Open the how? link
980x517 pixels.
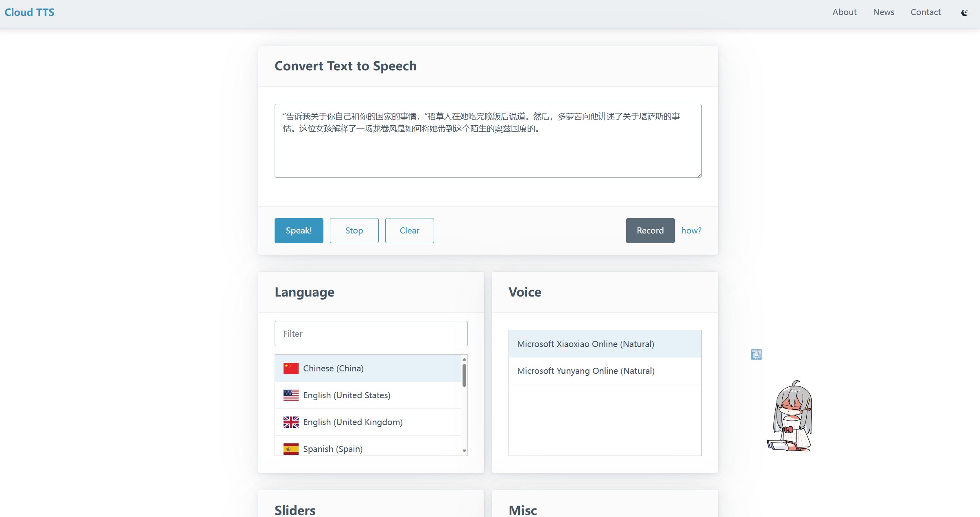(x=691, y=230)
